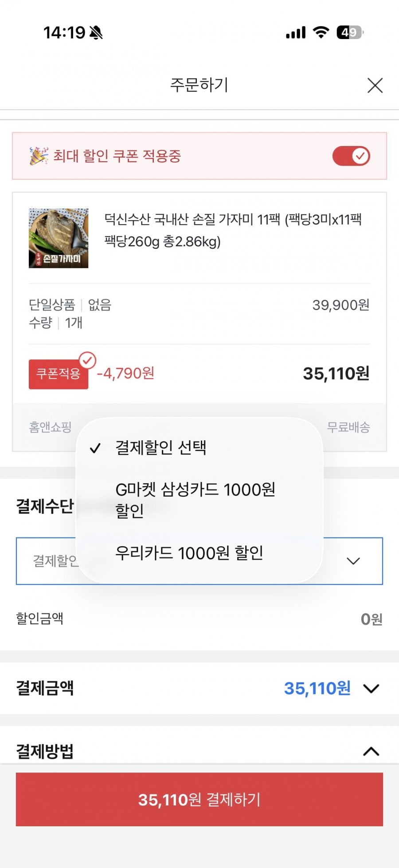The height and width of the screenshot is (868, 399).
Task: Choose G마켓 삼성카드 1000원 할인 option
Action: [x=195, y=500]
